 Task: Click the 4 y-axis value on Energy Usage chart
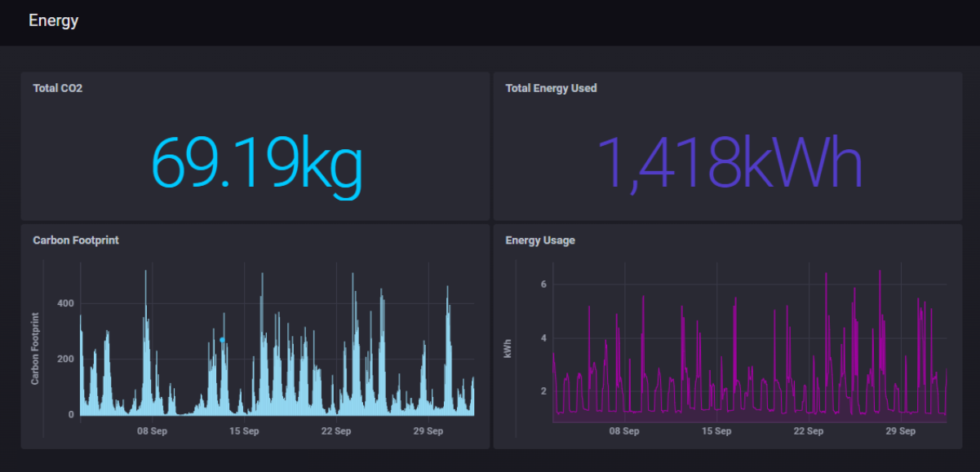pyautogui.click(x=543, y=337)
